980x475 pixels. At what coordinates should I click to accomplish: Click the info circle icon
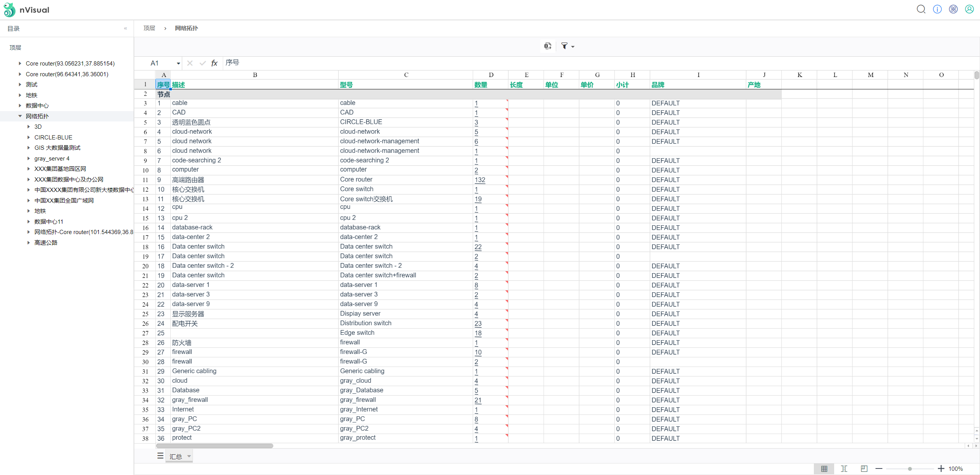(x=937, y=9)
